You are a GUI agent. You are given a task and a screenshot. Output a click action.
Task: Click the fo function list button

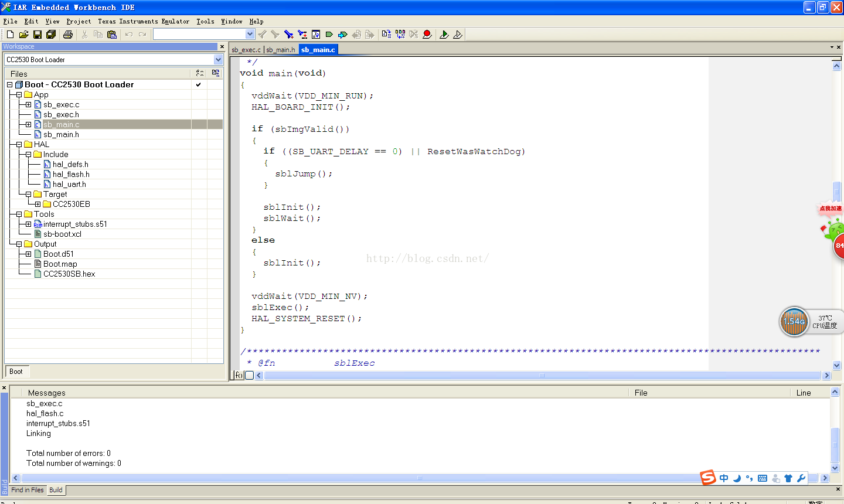(x=239, y=375)
